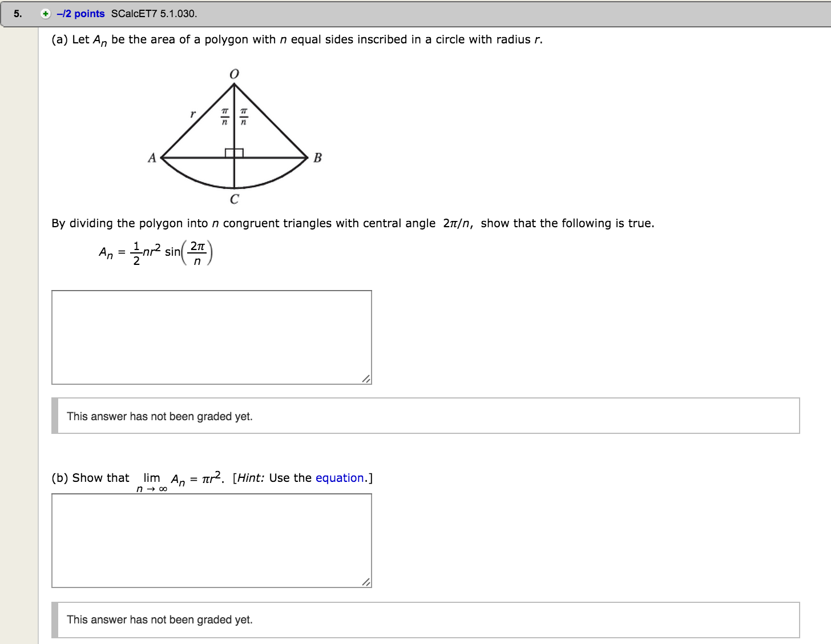Click the resize grip of part (b) answer box
Viewport: 831px width, 644px height.
click(x=366, y=582)
